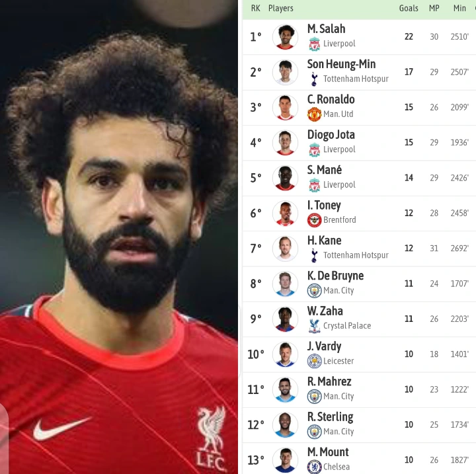The width and height of the screenshot is (476, 474).
Task: Sort by the Min column header
Action: (x=459, y=8)
